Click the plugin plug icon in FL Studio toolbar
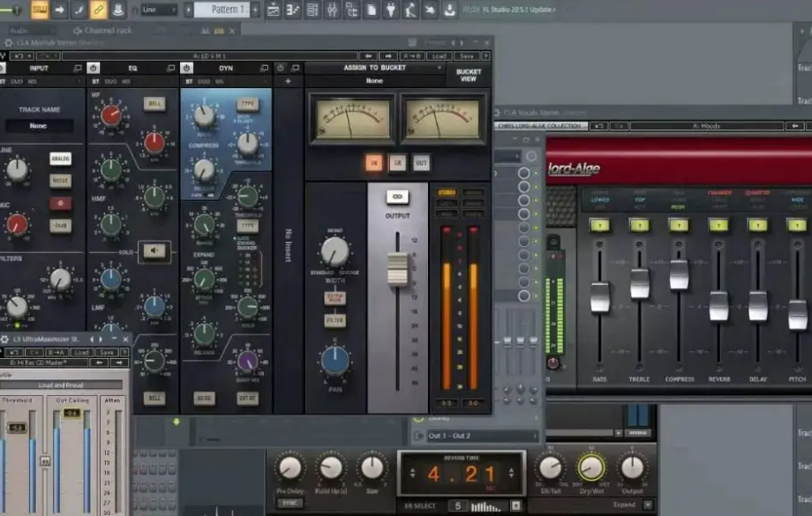812x516 pixels. [x=391, y=10]
